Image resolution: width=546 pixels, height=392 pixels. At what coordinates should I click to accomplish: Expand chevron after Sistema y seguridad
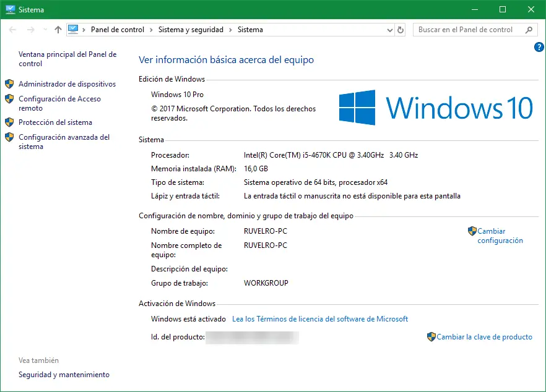point(230,30)
